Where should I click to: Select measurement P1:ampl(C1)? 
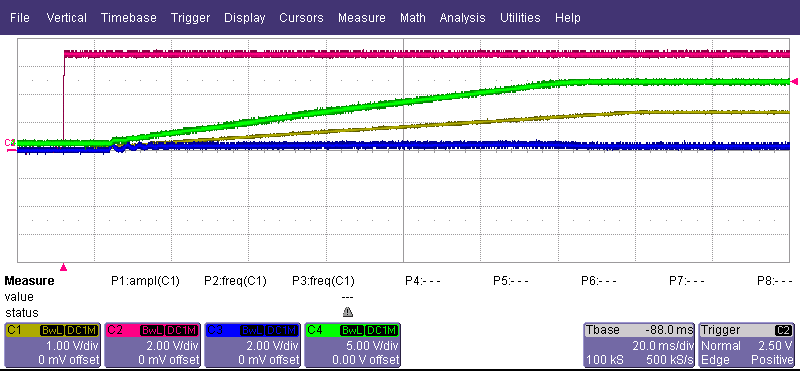point(145,281)
